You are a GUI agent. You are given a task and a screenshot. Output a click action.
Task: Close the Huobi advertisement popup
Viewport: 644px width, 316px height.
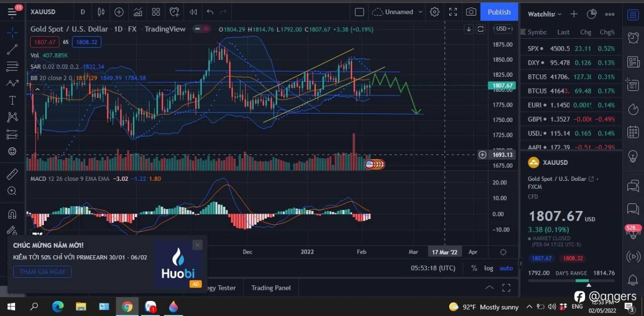click(x=197, y=245)
